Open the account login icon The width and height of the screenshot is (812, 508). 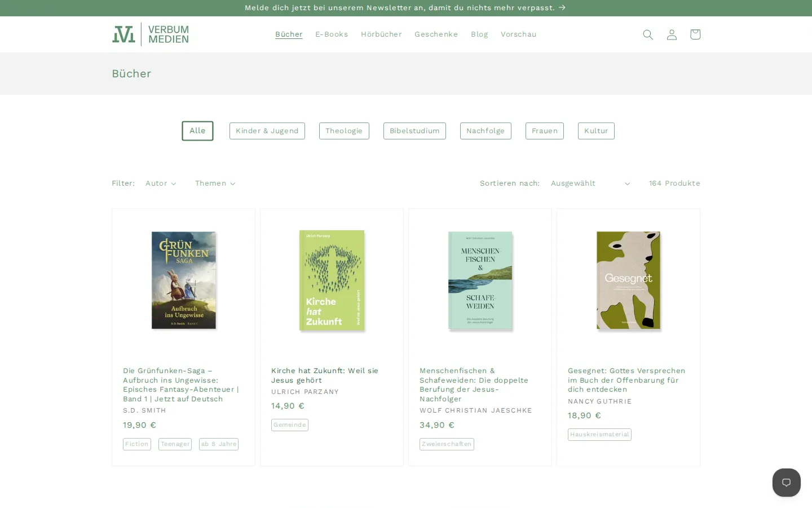672,34
